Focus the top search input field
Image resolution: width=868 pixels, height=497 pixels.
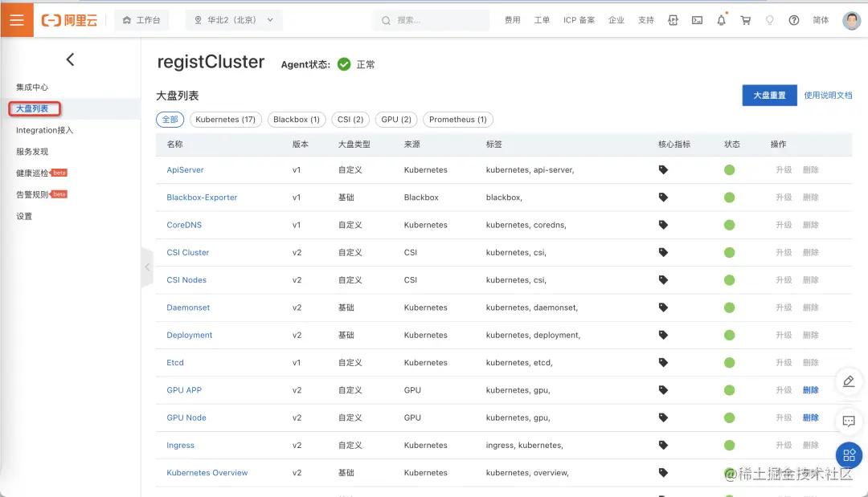point(432,20)
